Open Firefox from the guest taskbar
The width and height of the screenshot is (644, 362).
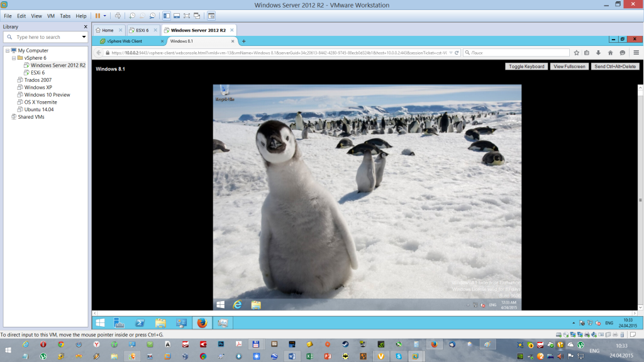201,323
